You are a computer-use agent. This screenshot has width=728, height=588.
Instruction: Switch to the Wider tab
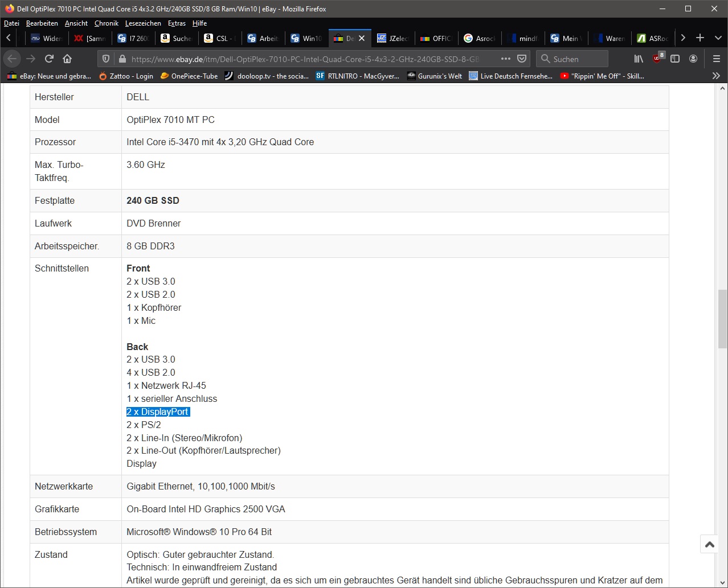pos(47,38)
